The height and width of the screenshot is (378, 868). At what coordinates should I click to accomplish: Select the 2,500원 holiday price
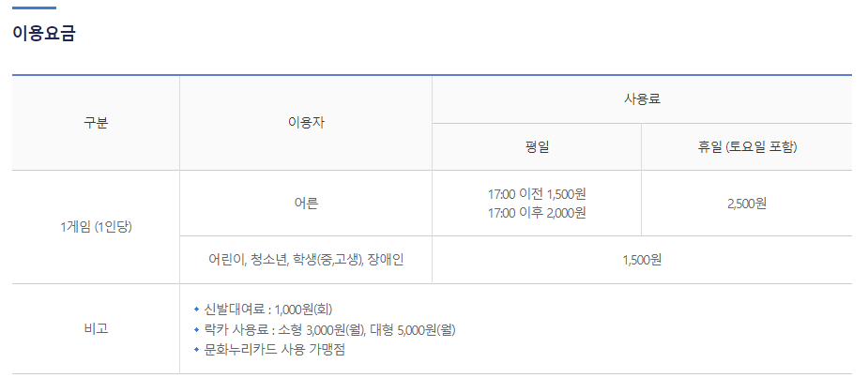tap(747, 204)
